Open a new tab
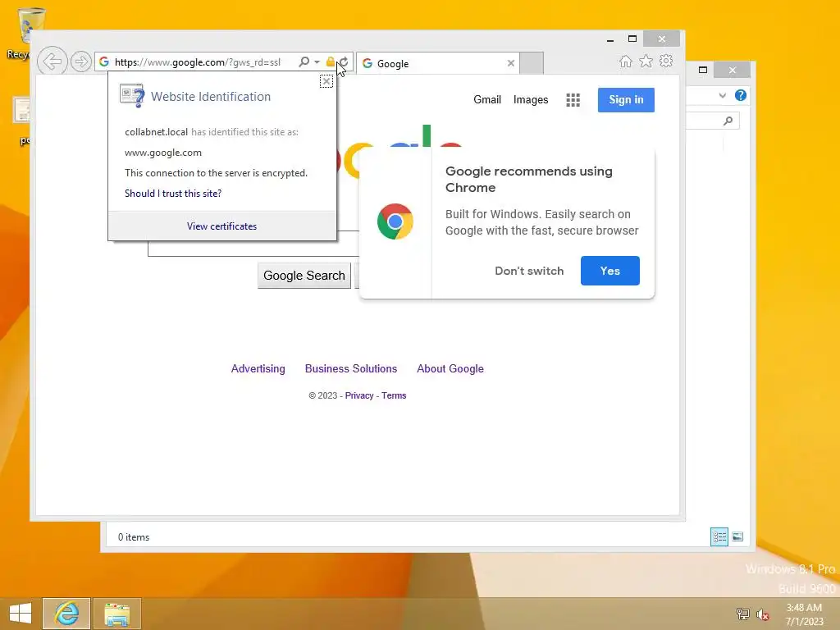This screenshot has height=630, width=840. point(532,63)
